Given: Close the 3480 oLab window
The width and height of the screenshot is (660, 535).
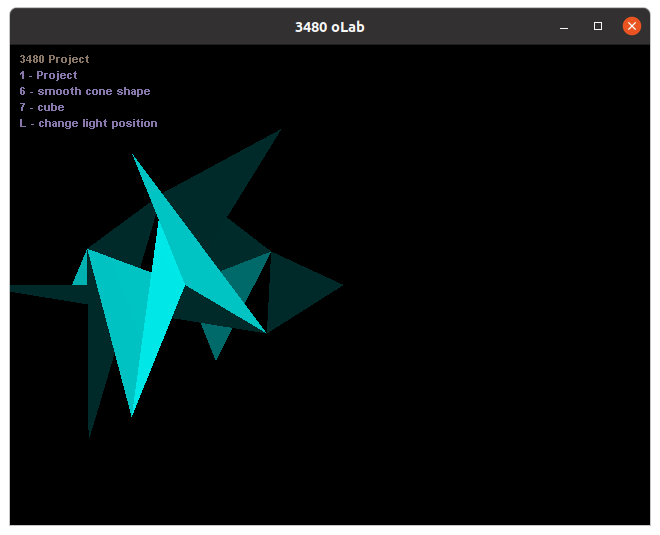Looking at the screenshot, I should [x=631, y=27].
